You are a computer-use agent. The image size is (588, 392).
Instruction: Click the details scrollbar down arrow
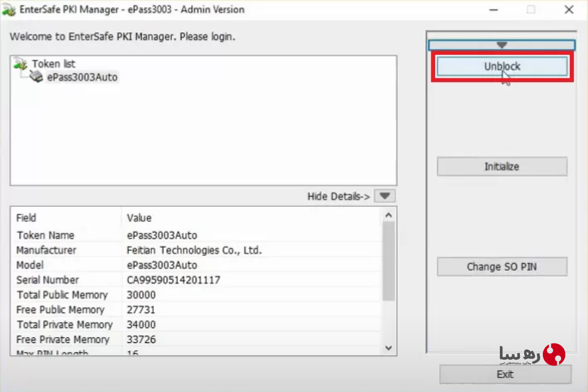tap(389, 348)
